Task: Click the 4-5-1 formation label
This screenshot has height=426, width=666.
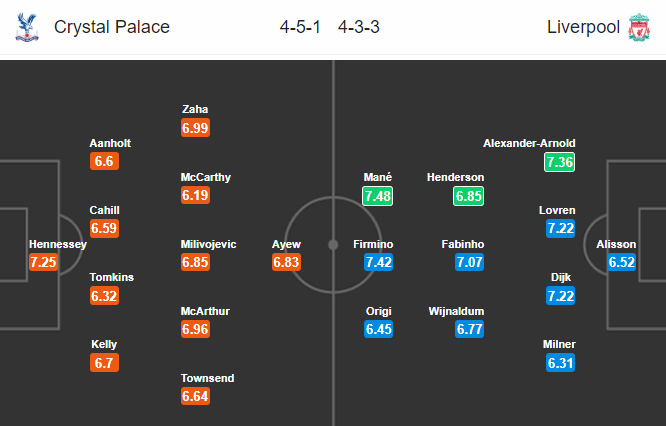Action: pos(300,27)
